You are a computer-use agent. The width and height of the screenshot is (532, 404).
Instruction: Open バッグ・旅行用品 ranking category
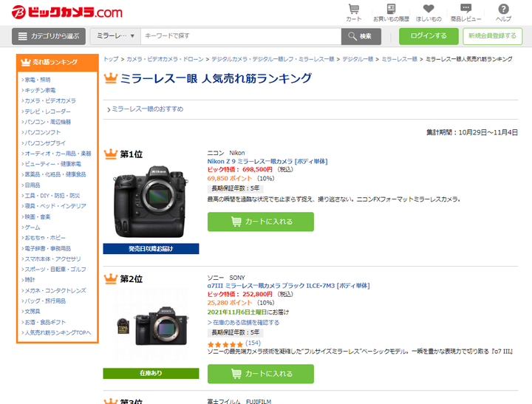pos(45,301)
